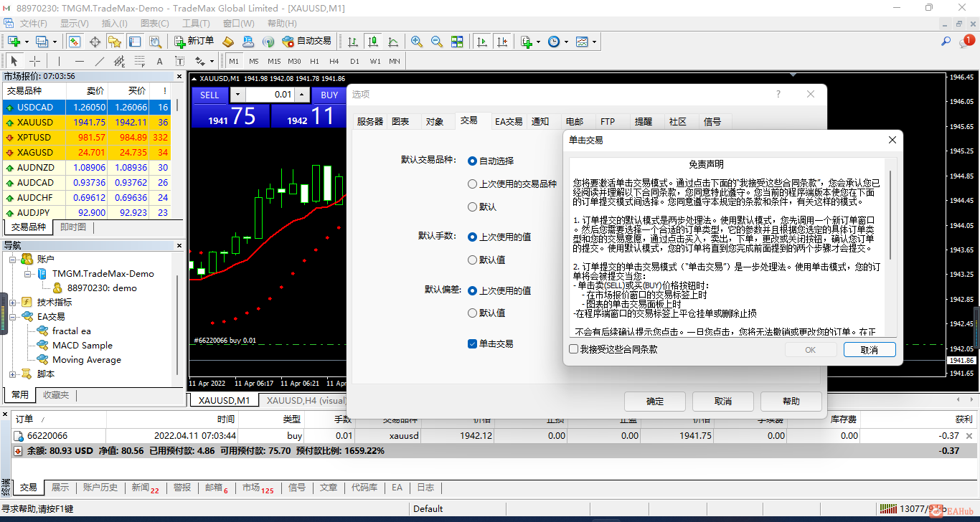Select 默认值 radio under 默认偏差

[x=472, y=313]
